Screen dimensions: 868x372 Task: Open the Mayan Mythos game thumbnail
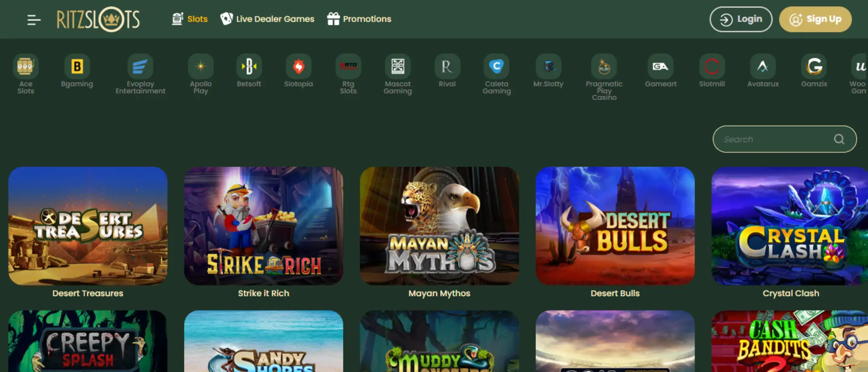click(439, 226)
